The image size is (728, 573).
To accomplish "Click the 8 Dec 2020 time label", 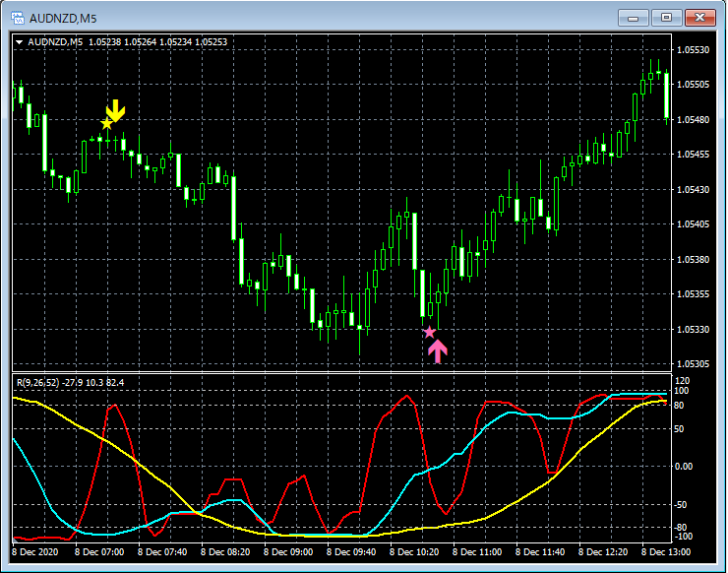I will [34, 552].
